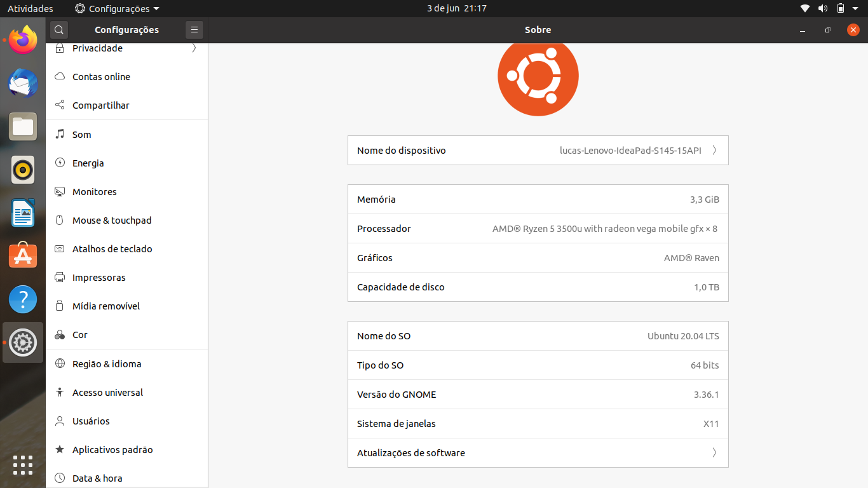Click the GNOME version 3.36.1
The width and height of the screenshot is (868, 488).
click(707, 395)
